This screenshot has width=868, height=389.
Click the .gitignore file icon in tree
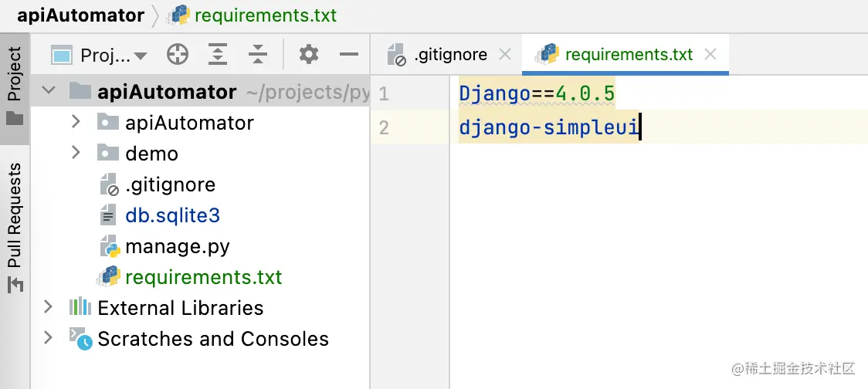coord(110,184)
